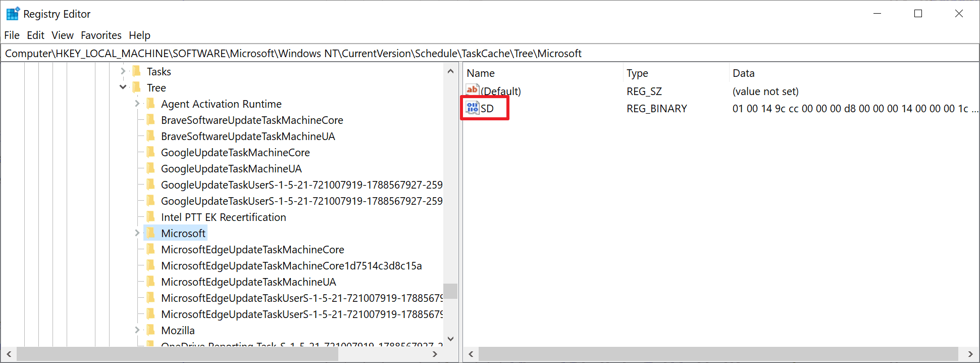
Task: Click the REG_BINARY type cell
Action: click(x=657, y=109)
